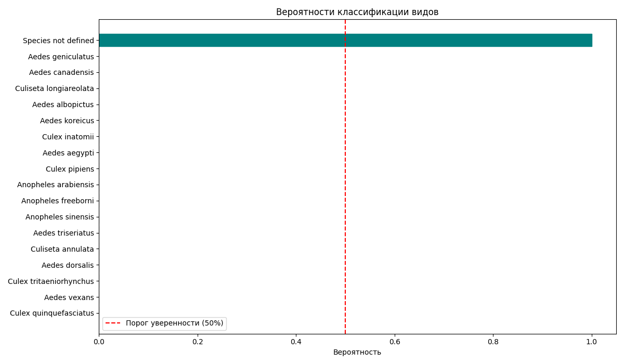Click the 'Aedes canadensis' label

pyautogui.click(x=61, y=73)
